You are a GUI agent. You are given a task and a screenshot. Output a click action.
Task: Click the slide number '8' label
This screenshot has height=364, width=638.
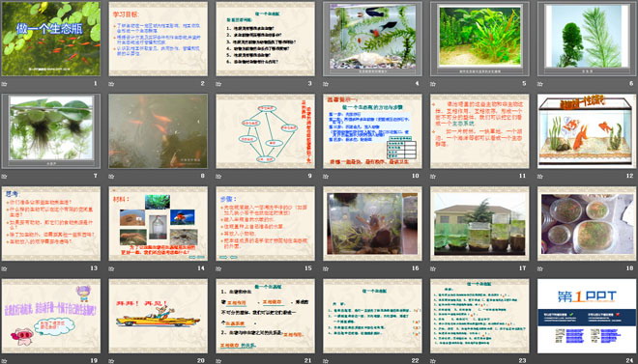coord(203,176)
